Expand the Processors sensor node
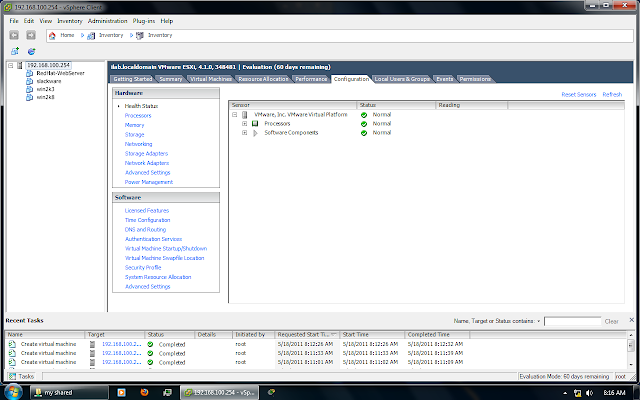This screenshot has width=640, height=400. [244, 123]
